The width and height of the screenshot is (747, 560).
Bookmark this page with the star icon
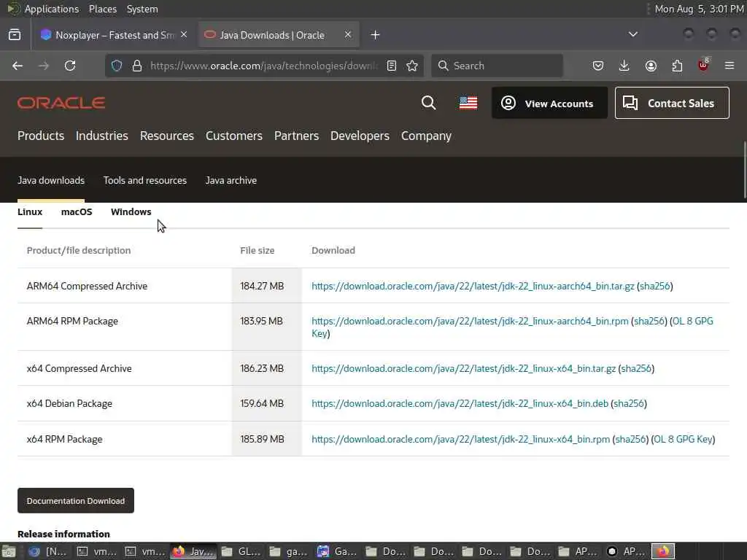click(412, 66)
